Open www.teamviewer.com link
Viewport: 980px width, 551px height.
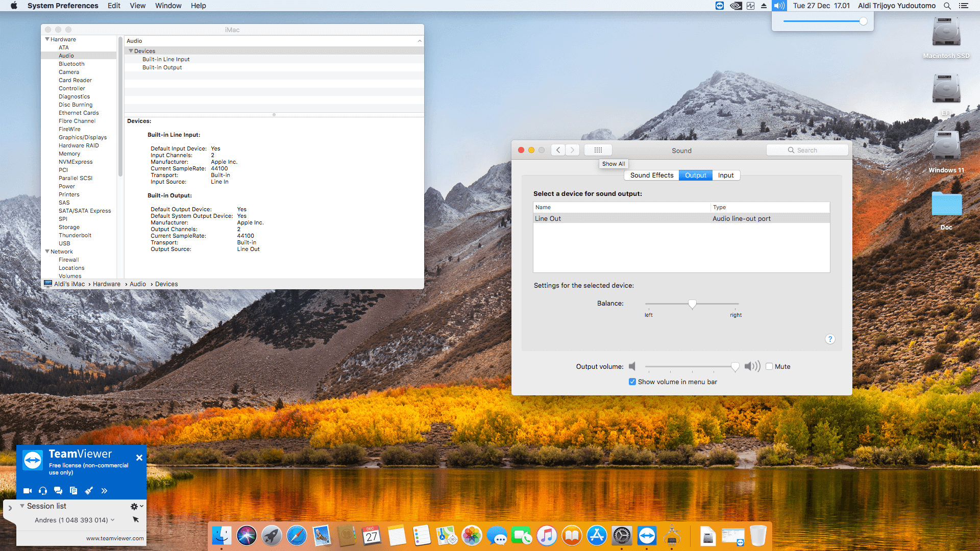[x=115, y=538]
